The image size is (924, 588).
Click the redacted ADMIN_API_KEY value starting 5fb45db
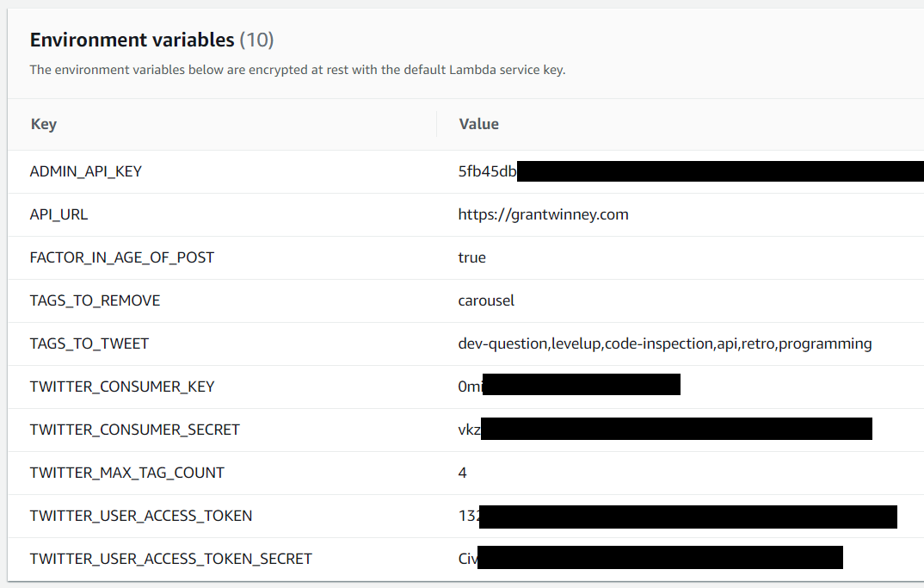pos(691,171)
